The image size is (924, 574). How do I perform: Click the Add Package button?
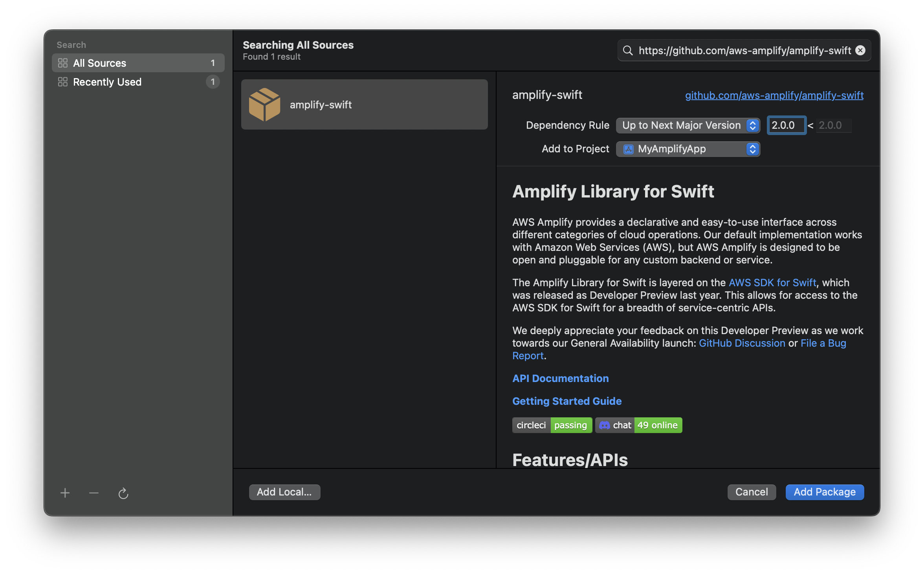coord(825,492)
